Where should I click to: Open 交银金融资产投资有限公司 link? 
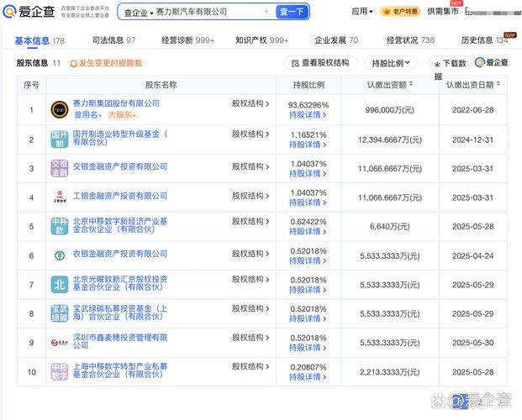tap(120, 166)
